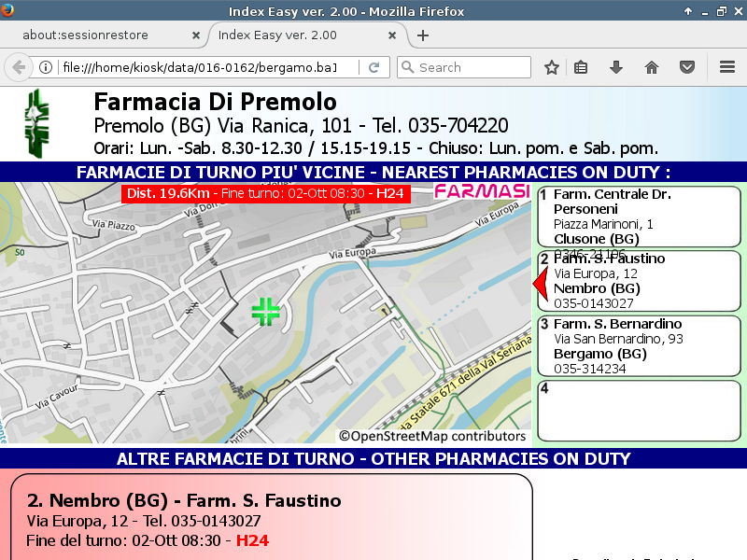747x560 pixels.
Task: Go to the Firefox home page icon
Action: tap(652, 67)
